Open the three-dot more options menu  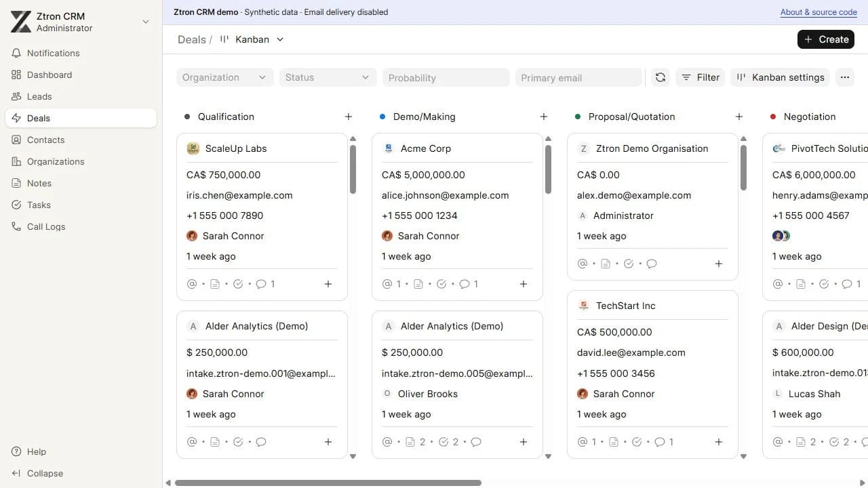pyautogui.click(x=844, y=77)
